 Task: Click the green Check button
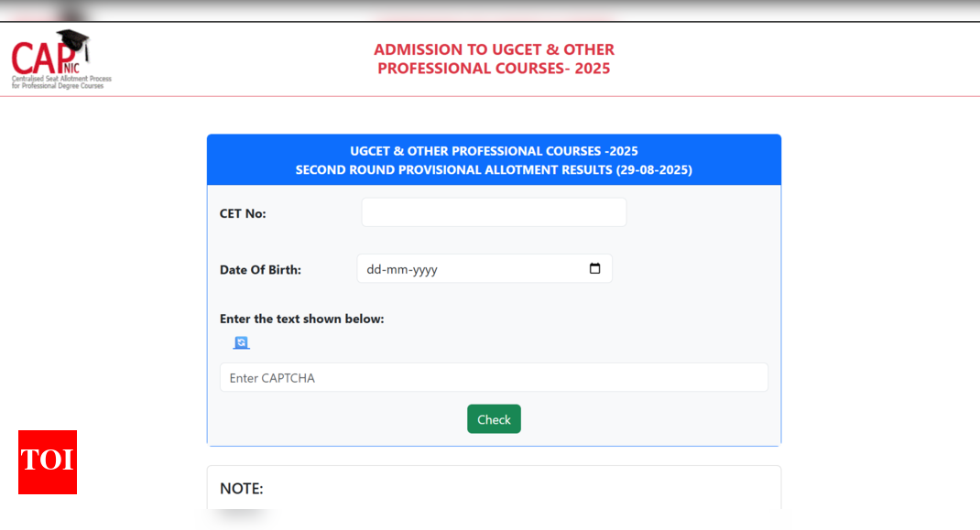tap(494, 419)
